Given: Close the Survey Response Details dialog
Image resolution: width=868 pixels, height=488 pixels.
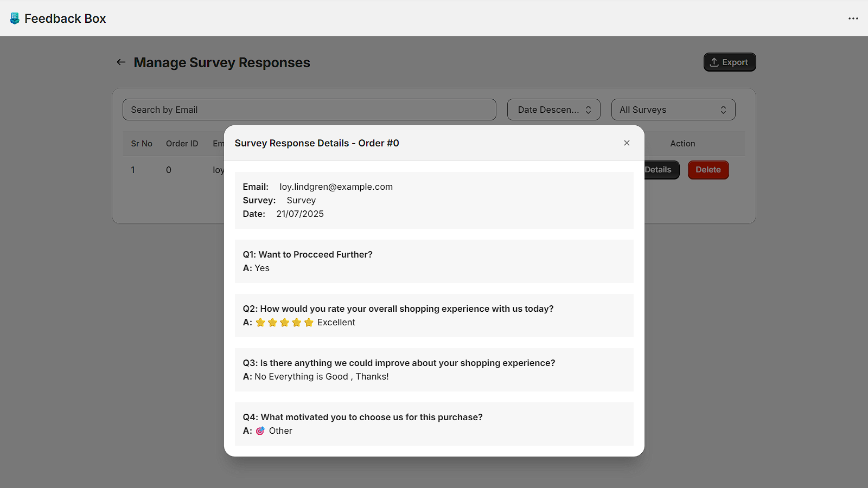Looking at the screenshot, I should coord(627,143).
